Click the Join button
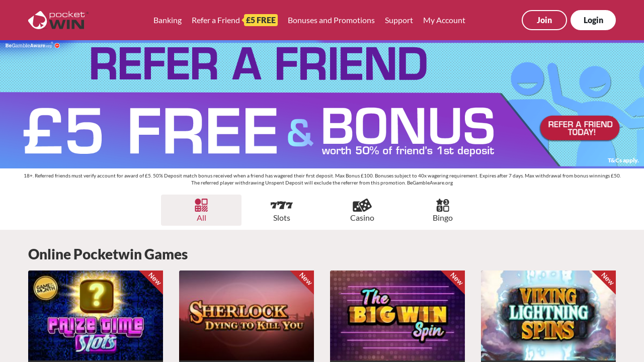Image resolution: width=644 pixels, height=362 pixels. pyautogui.click(x=544, y=20)
